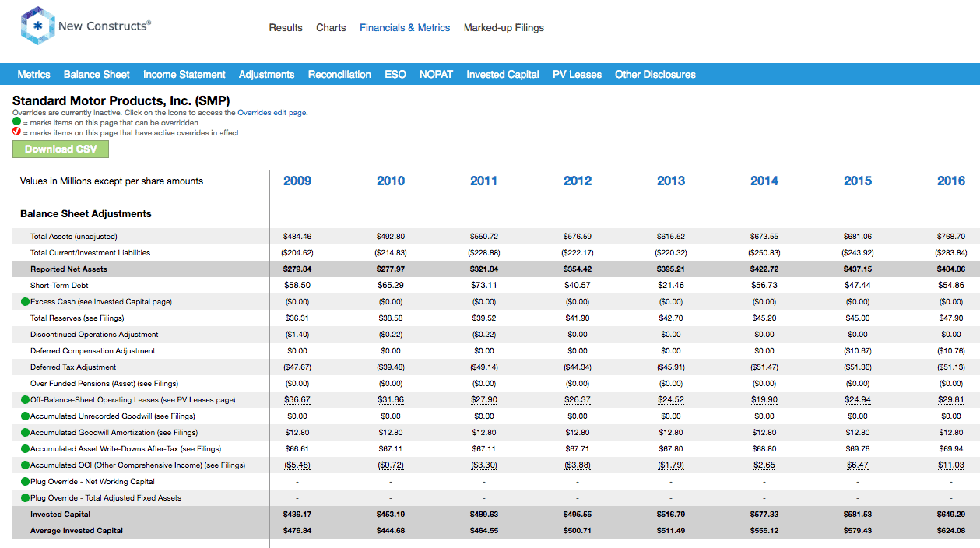Click green override dot beside Excess Cash
Screen dimensions: 980x548
pos(26,302)
